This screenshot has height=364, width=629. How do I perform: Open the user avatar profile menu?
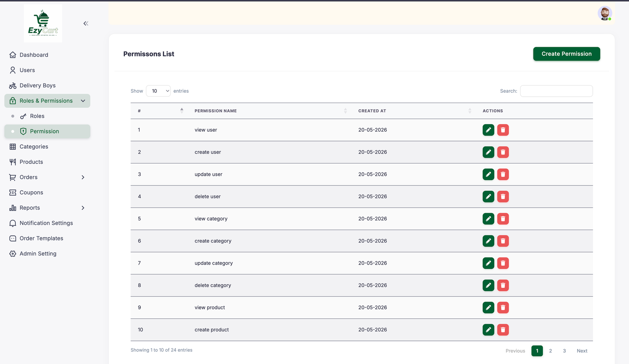point(605,13)
